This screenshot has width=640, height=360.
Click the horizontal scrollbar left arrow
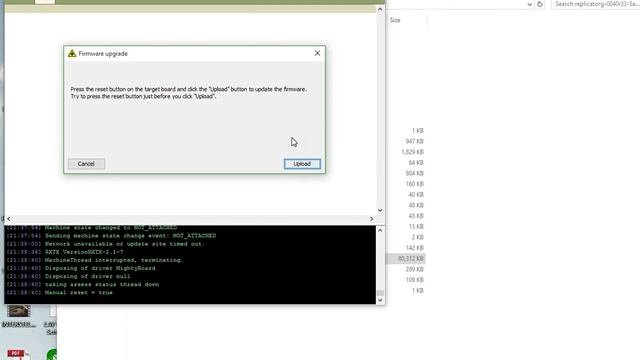(x=9, y=219)
